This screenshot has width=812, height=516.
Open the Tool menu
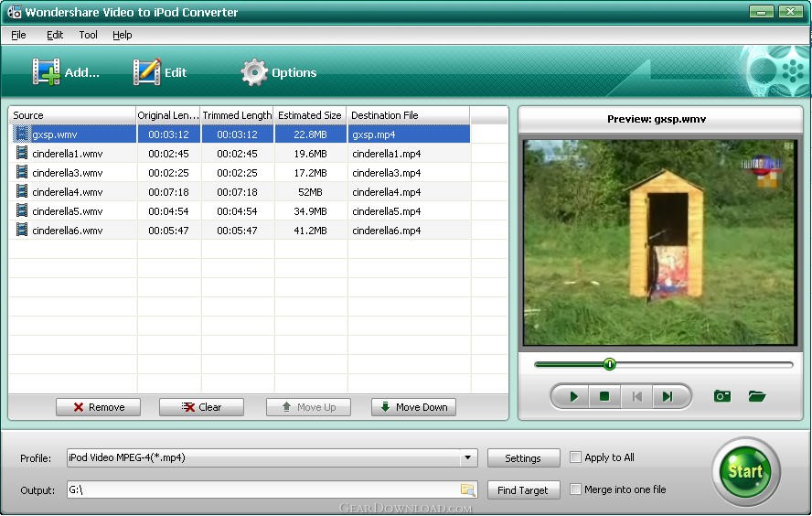(88, 35)
